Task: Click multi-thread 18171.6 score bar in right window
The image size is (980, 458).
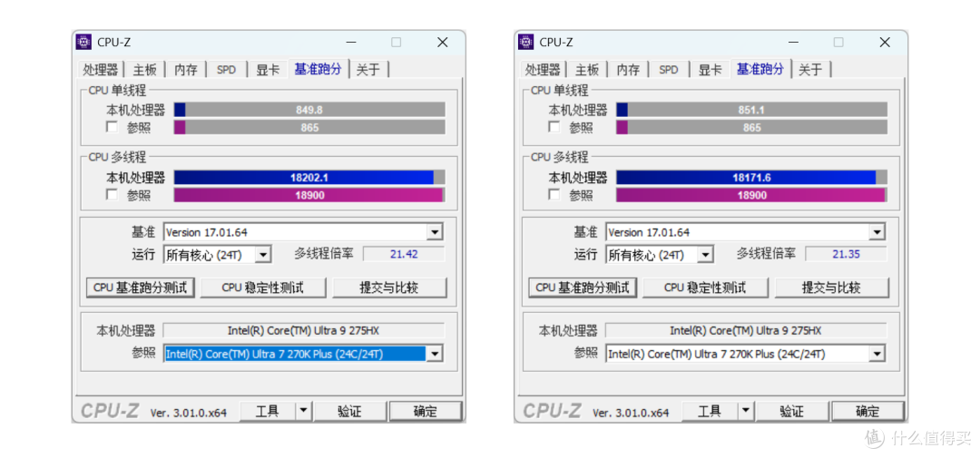Action: point(752,178)
